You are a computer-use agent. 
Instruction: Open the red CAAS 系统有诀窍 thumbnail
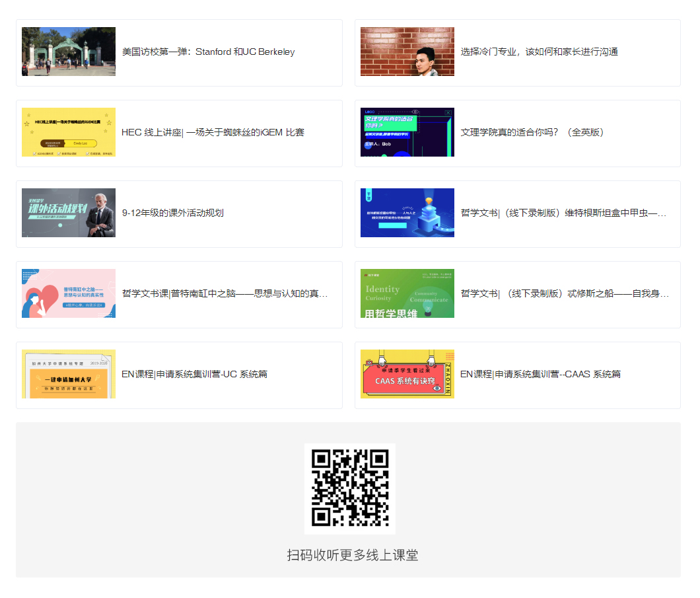tap(407, 374)
